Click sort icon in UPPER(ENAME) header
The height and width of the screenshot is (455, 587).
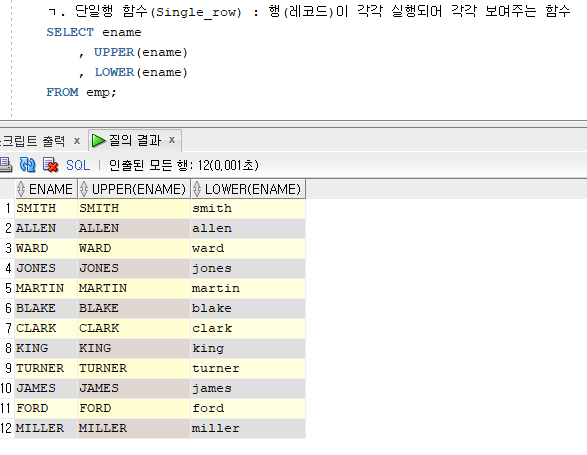click(84, 189)
